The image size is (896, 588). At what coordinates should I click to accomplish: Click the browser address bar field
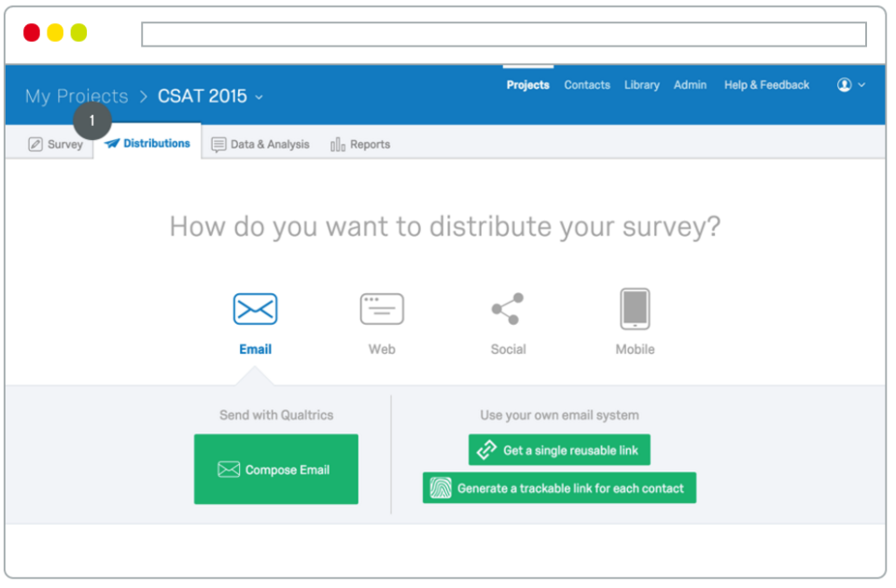coord(504,35)
